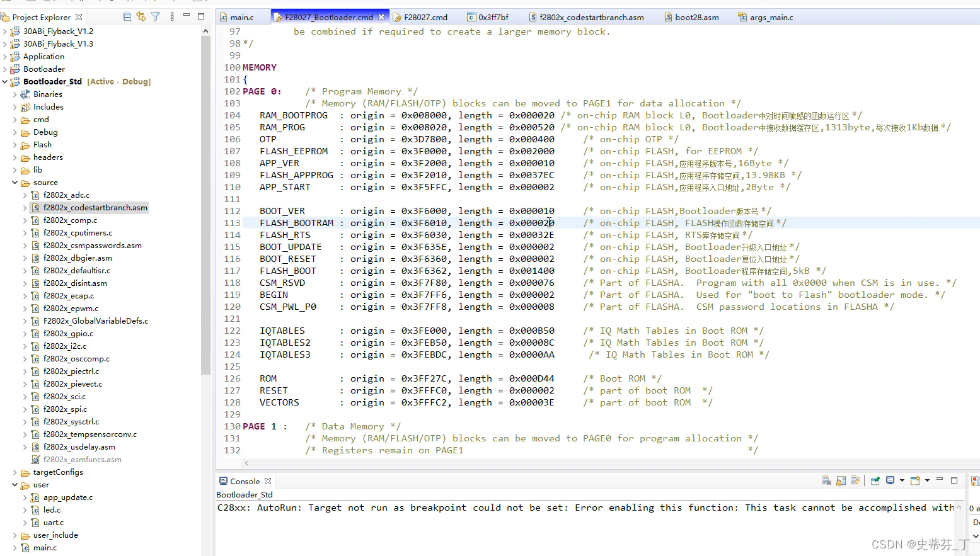
Task: Select file F2802x_GlobalVariableDefs.c
Action: point(96,321)
